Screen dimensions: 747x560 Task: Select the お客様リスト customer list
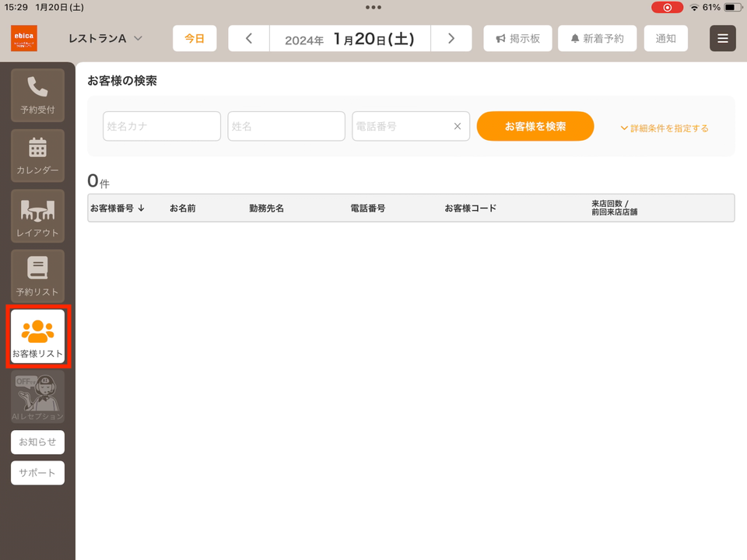click(x=37, y=337)
